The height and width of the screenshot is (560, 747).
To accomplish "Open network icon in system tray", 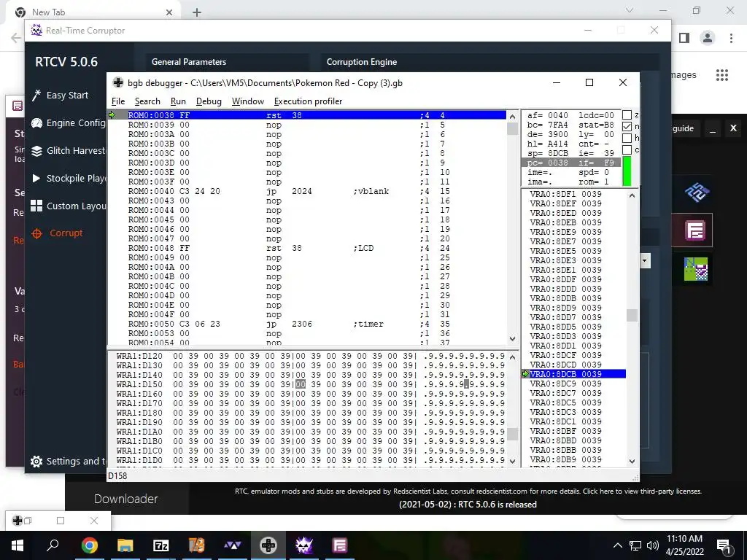I will (635, 545).
